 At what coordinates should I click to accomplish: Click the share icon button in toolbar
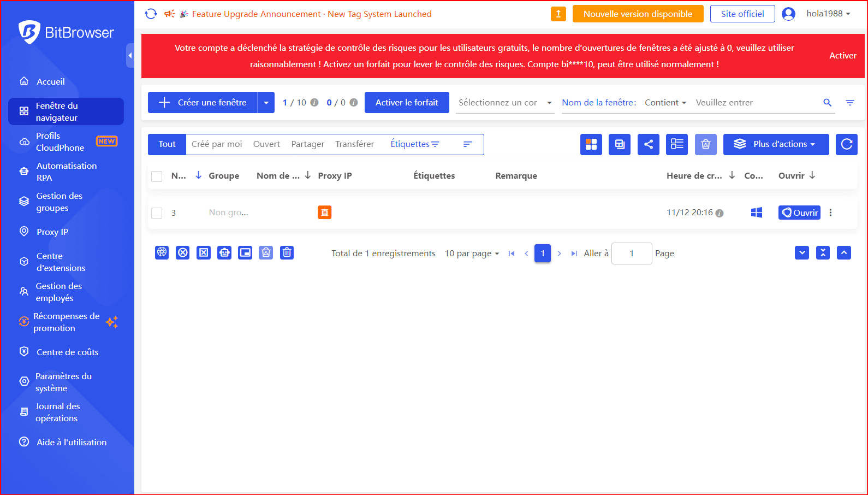(x=648, y=144)
